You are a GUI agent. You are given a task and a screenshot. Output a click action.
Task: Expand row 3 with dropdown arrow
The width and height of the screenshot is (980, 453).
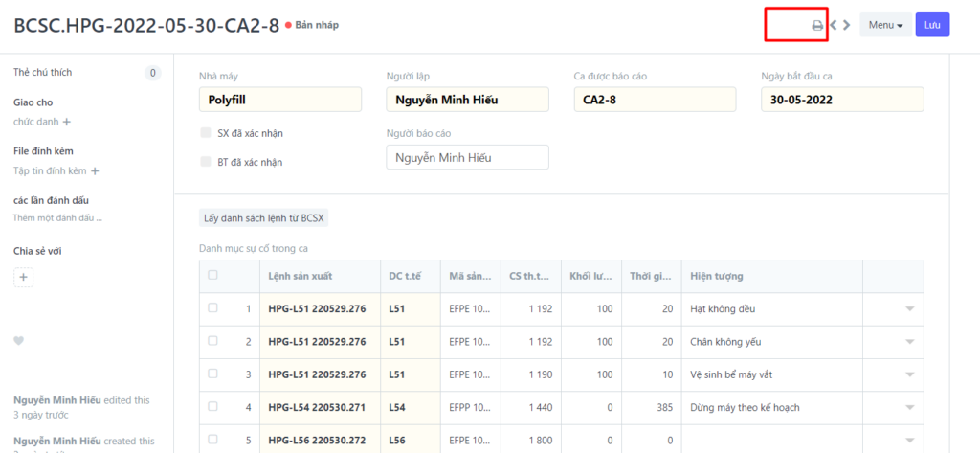click(x=909, y=374)
